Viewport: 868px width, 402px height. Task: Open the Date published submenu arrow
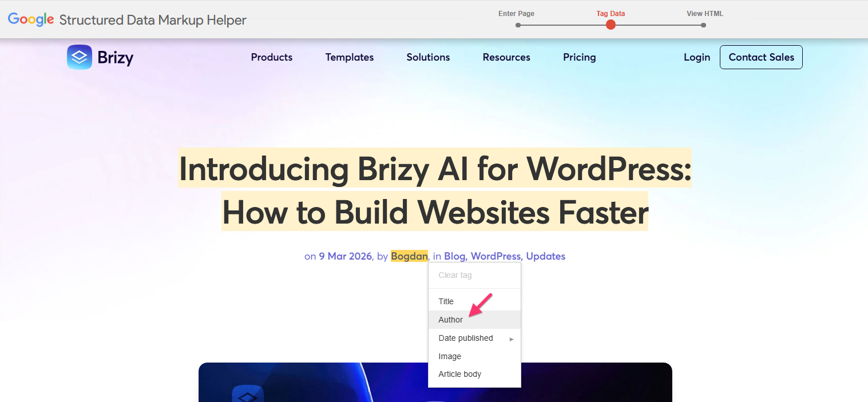click(x=512, y=339)
